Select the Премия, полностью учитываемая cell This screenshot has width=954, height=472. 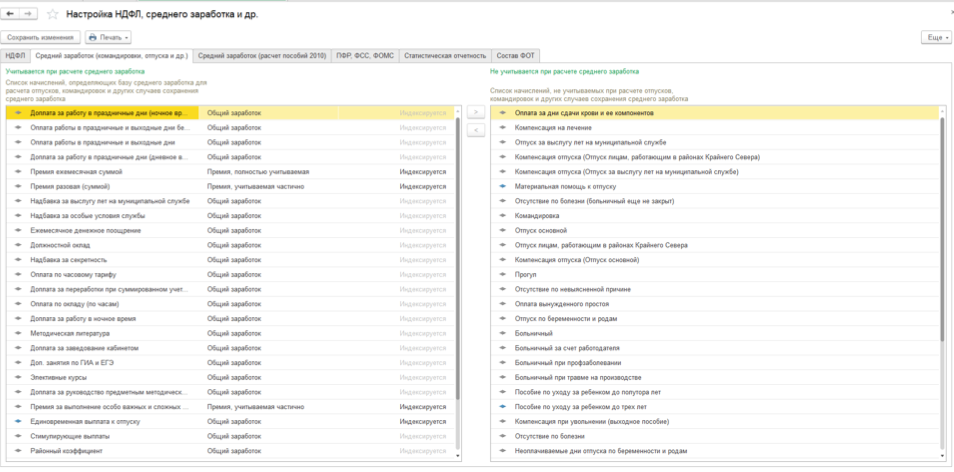258,172
